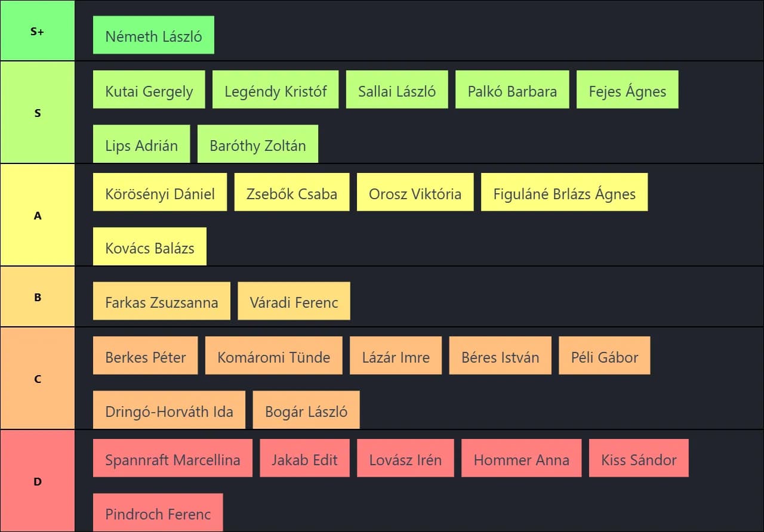
Task: Click the Farkas Zsuzsanna tile
Action: point(161,301)
